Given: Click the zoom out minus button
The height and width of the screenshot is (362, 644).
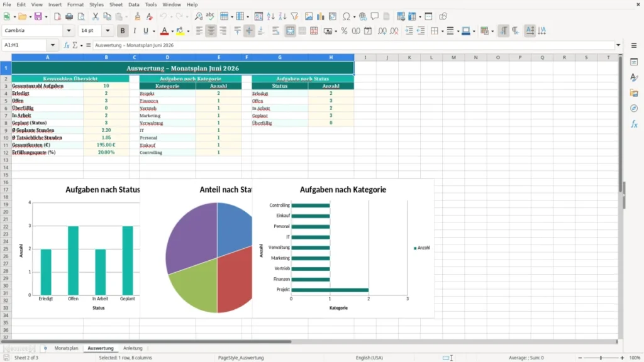Looking at the screenshot, I should [x=579, y=358].
